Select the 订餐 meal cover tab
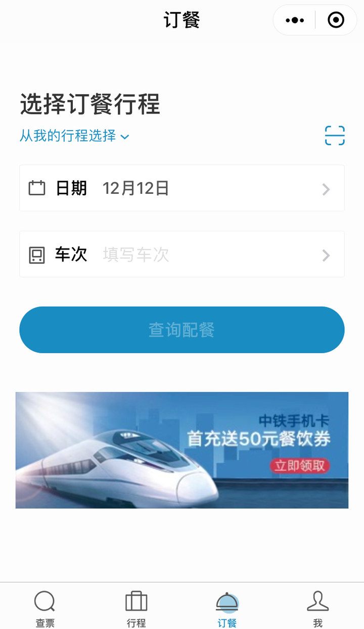Viewport: 364px width, 629px height. point(227,609)
